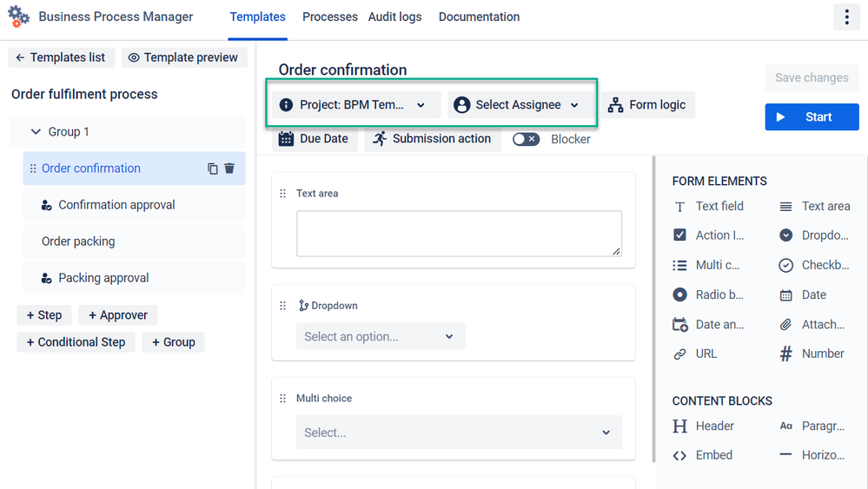Select the Order packing step

coord(134,241)
